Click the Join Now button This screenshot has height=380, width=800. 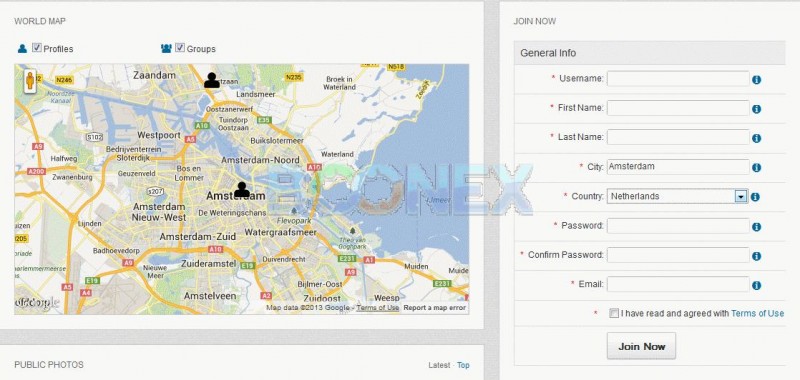[x=641, y=346]
